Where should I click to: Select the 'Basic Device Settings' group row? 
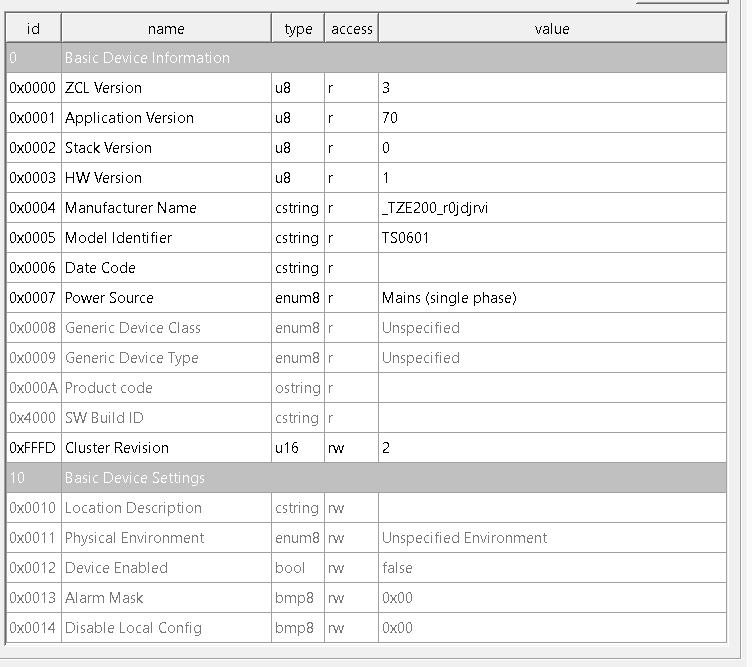point(366,478)
